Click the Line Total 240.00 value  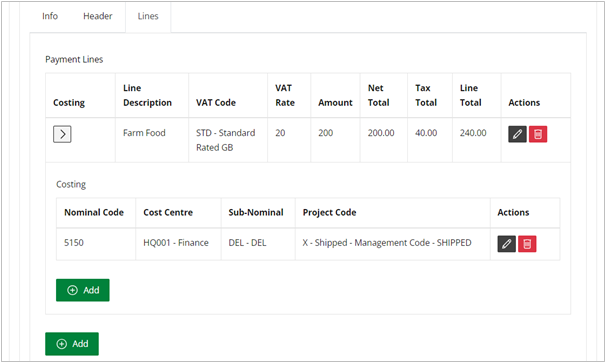pyautogui.click(x=473, y=133)
